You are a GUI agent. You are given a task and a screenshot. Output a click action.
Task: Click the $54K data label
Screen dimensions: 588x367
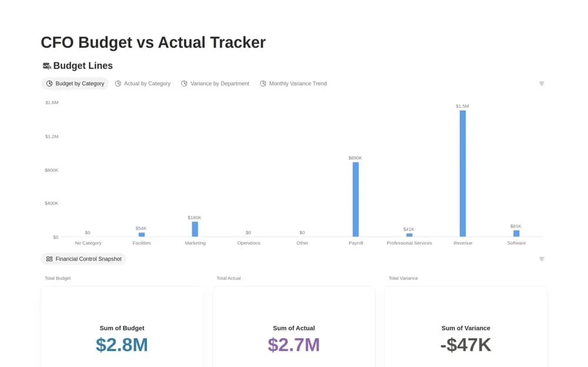click(141, 228)
